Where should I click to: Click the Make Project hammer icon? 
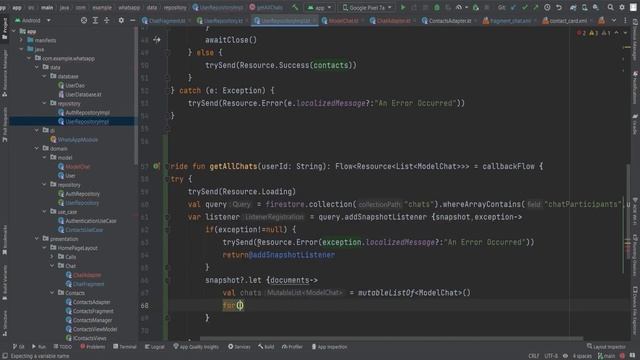pyautogui.click(x=295, y=7)
